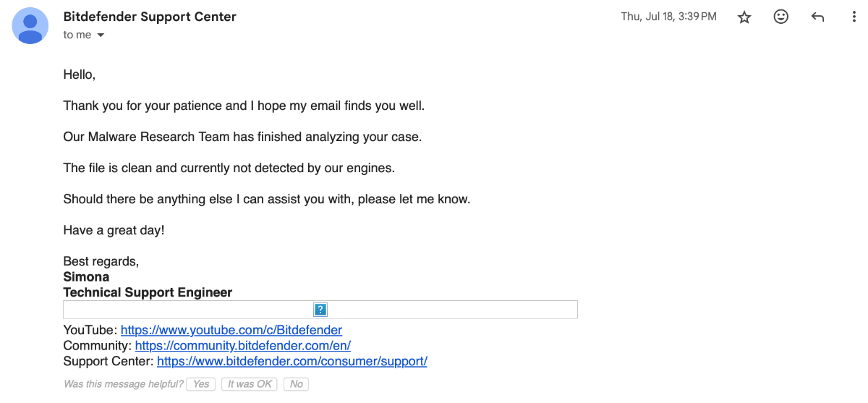Click the 'Technical Support Engineer' title text
The width and height of the screenshot is (868, 403).
[148, 292]
